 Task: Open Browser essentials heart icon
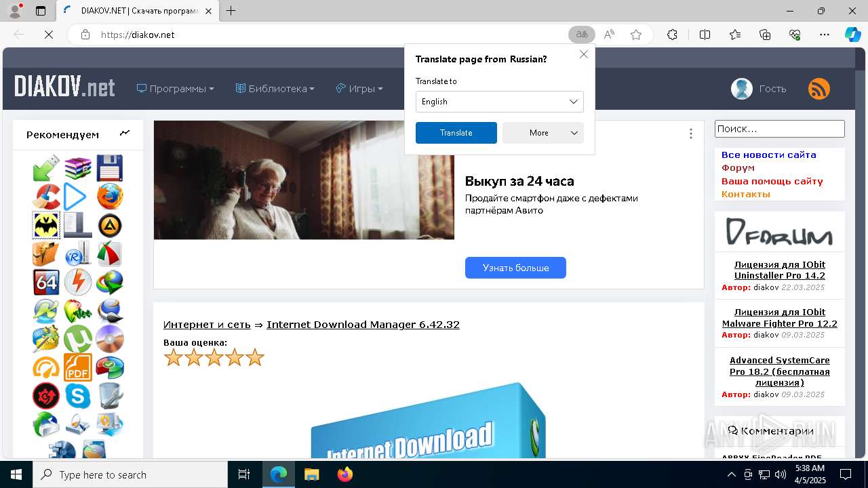click(x=795, y=35)
